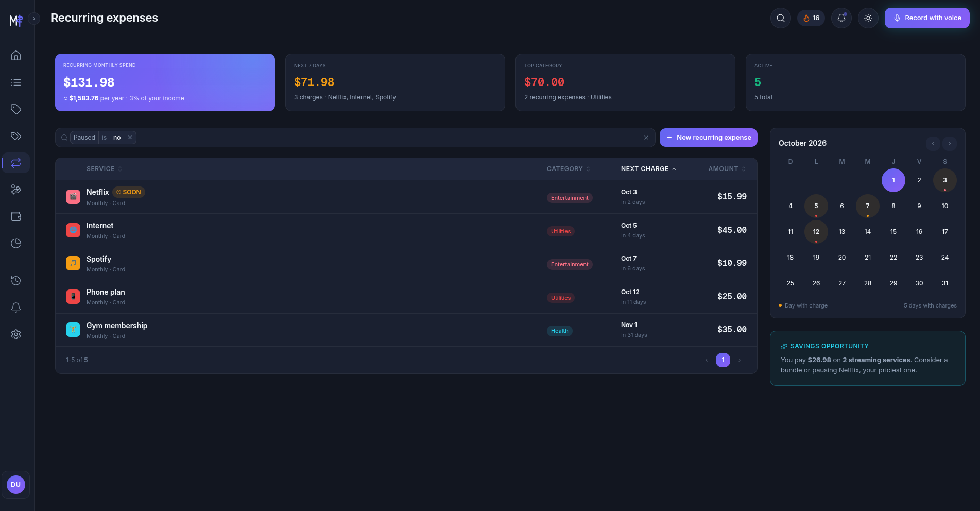
Task: Change the filter operator 'is'
Action: coord(104,138)
